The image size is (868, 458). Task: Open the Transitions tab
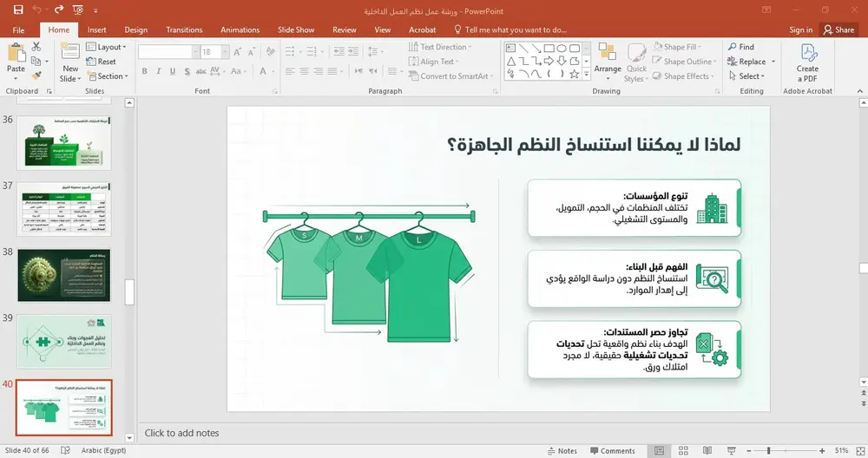click(x=184, y=29)
